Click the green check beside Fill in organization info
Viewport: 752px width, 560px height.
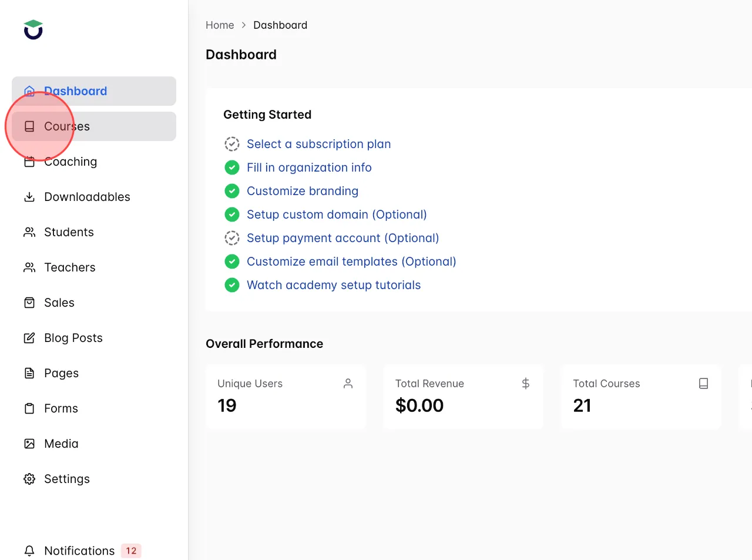[x=232, y=167]
